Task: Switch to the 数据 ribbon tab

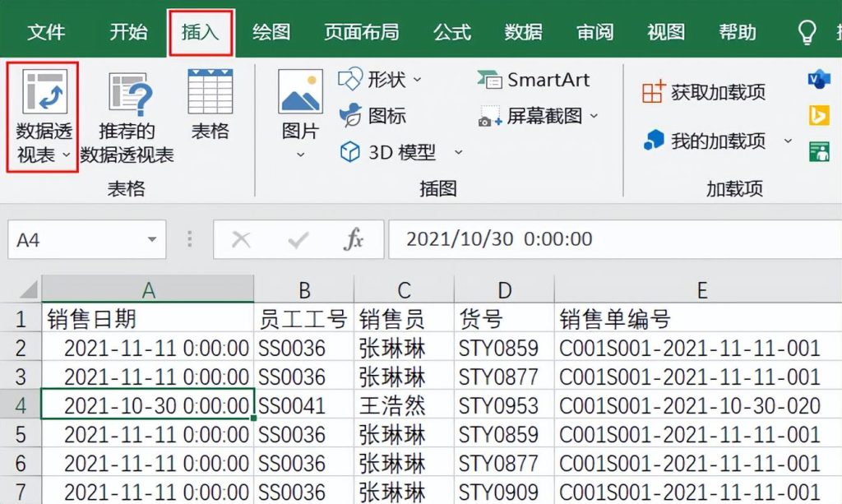Action: tap(524, 31)
